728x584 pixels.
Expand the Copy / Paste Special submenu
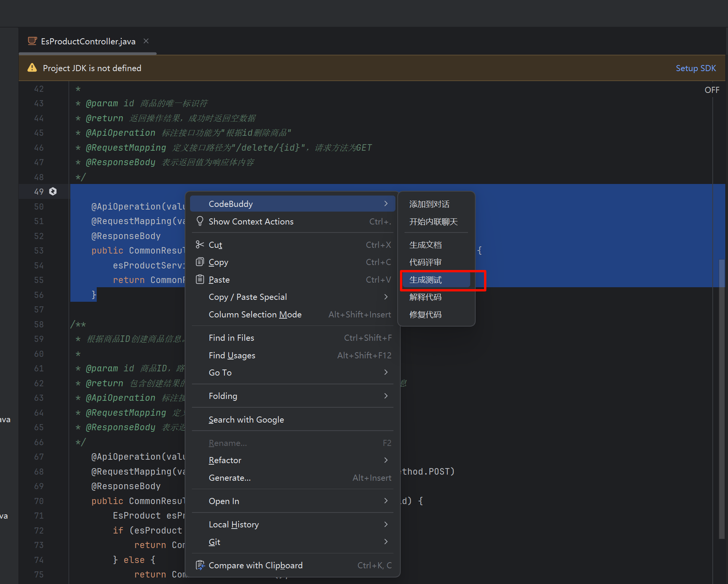tap(386, 297)
